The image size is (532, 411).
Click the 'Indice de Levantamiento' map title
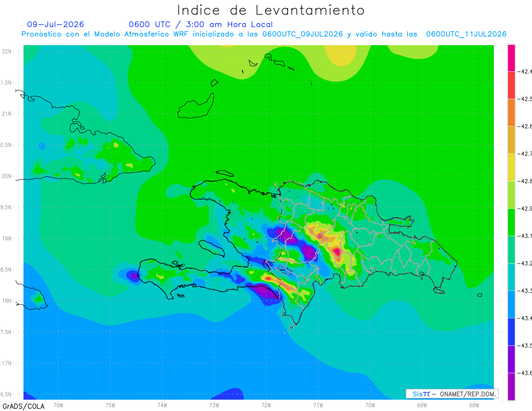270,10
